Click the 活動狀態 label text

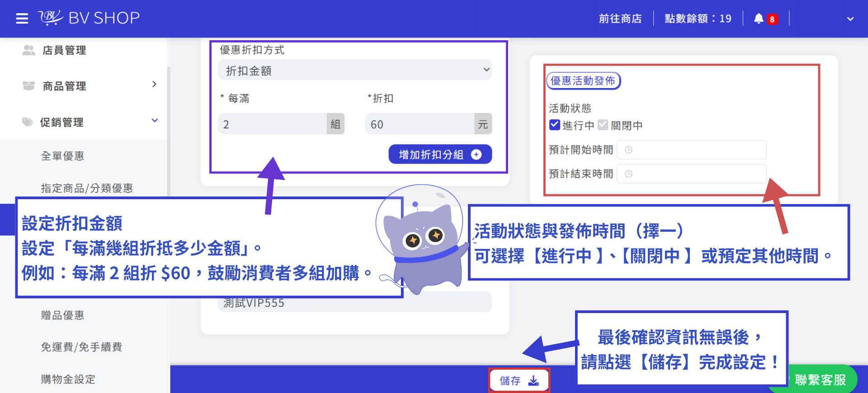pos(570,108)
